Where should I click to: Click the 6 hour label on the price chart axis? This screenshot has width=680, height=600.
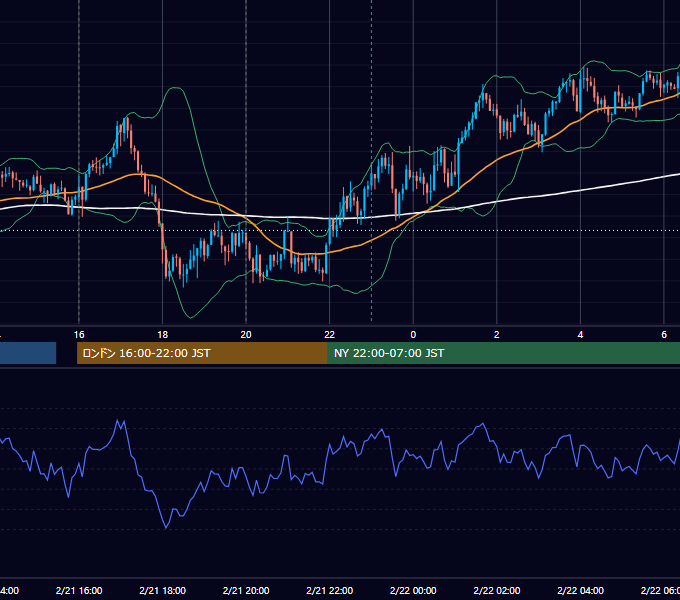click(664, 335)
